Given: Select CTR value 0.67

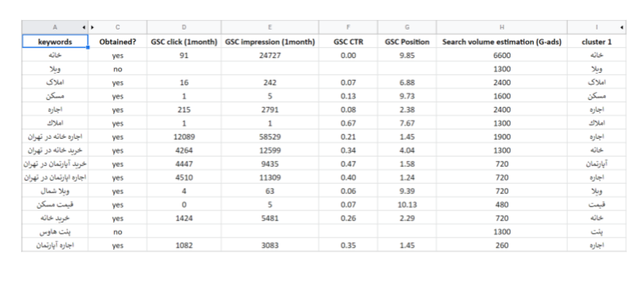Looking at the screenshot, I should [348, 123].
